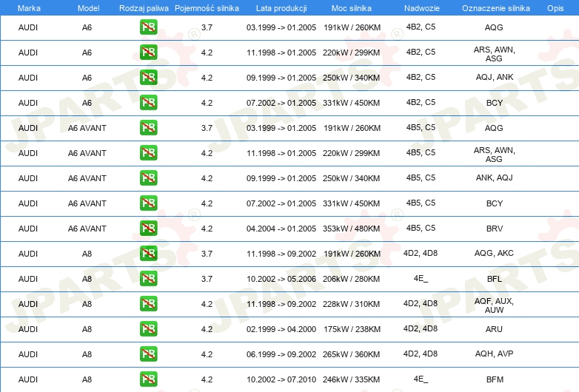This screenshot has width=579, height=392.
Task: Click body code '4B2, C5' in A6 AQG row
Action: click(x=421, y=27)
